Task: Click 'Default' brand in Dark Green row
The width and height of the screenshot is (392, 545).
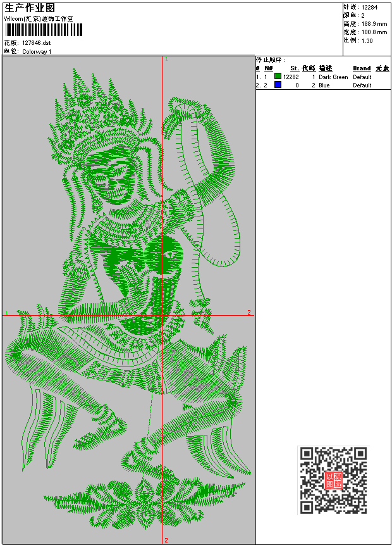Action: [362, 77]
